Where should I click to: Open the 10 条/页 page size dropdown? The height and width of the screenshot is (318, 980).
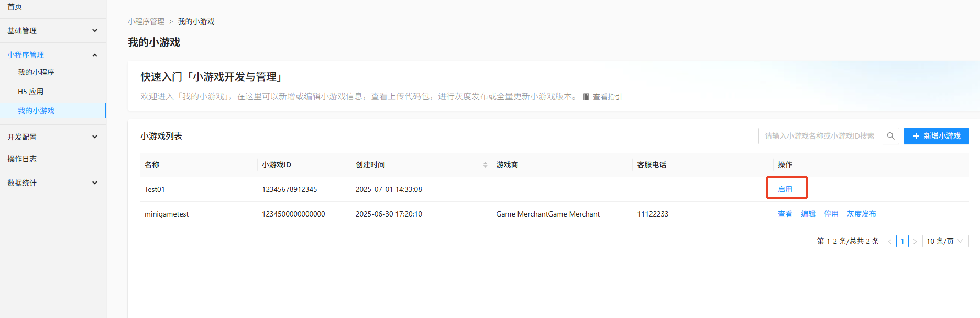tap(945, 241)
